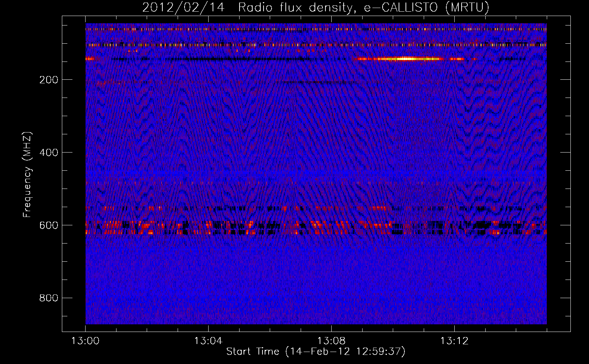Image resolution: width=589 pixels, height=364 pixels.
Task: Click the '13:04' time tick label
Action: (x=208, y=341)
